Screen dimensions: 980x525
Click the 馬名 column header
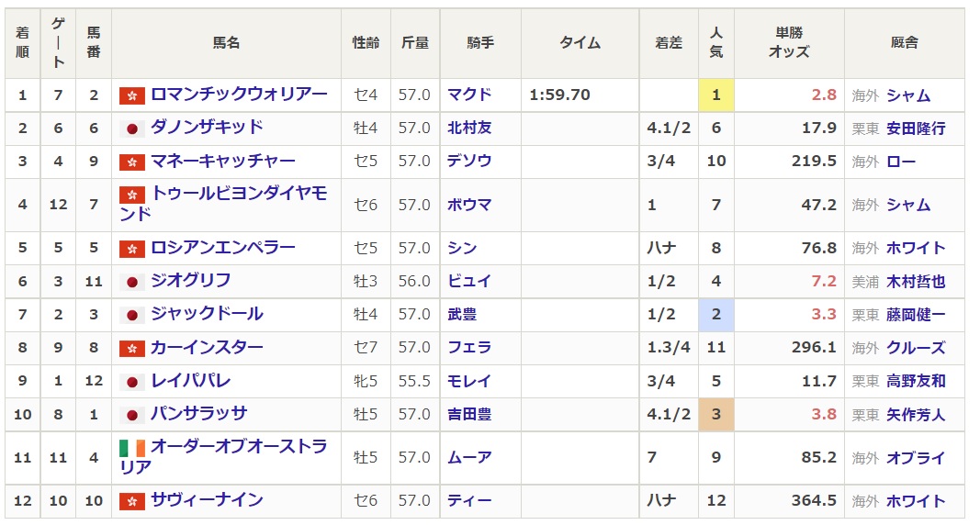[226, 42]
